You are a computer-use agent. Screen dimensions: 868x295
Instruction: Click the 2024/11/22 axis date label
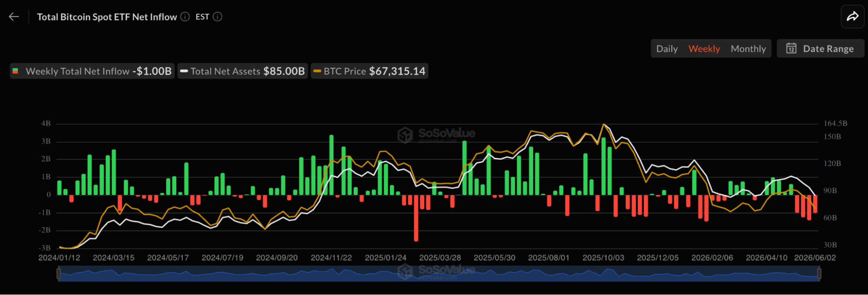pos(331,258)
